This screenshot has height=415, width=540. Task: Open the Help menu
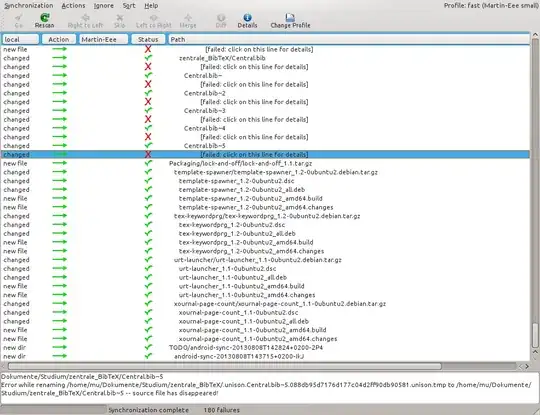(151, 6)
